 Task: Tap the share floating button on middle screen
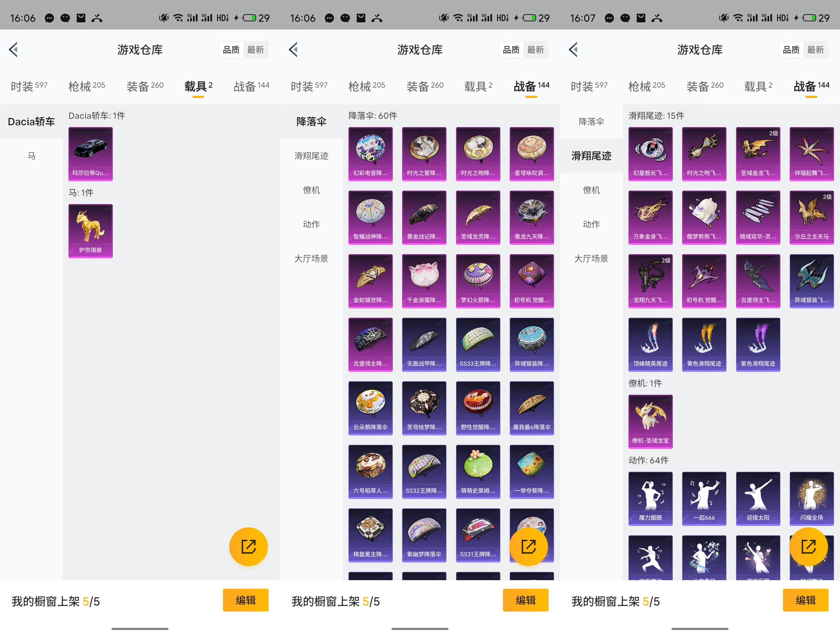pos(528,546)
